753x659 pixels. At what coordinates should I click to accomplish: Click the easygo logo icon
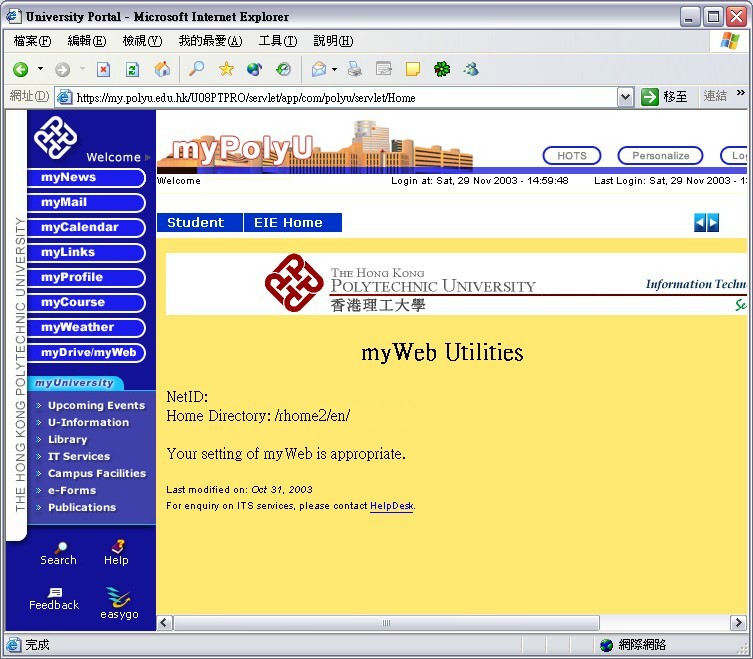click(119, 603)
